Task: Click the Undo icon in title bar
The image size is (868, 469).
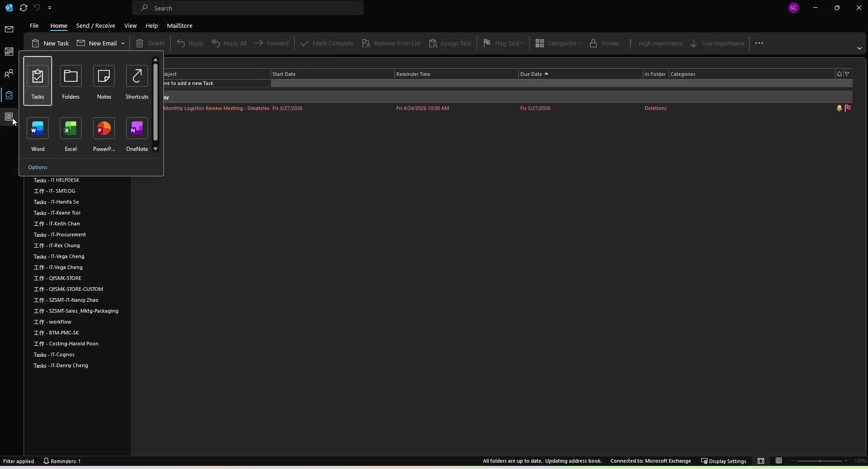Action: tap(37, 8)
